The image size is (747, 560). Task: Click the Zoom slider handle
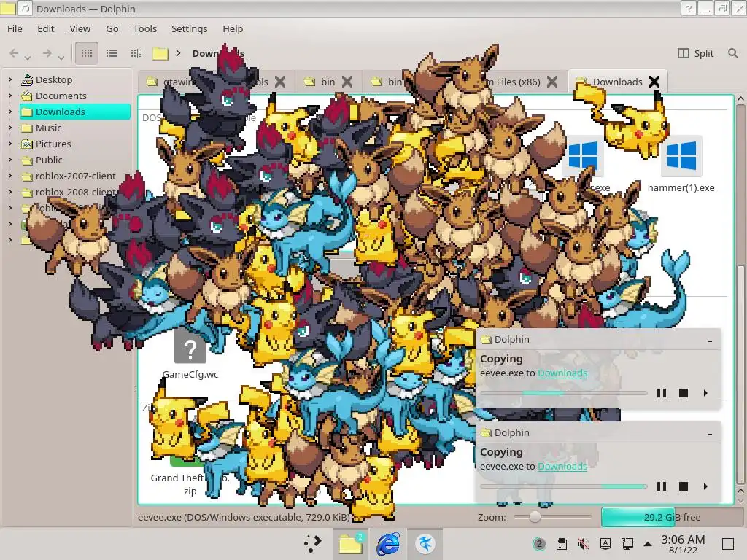pyautogui.click(x=535, y=517)
